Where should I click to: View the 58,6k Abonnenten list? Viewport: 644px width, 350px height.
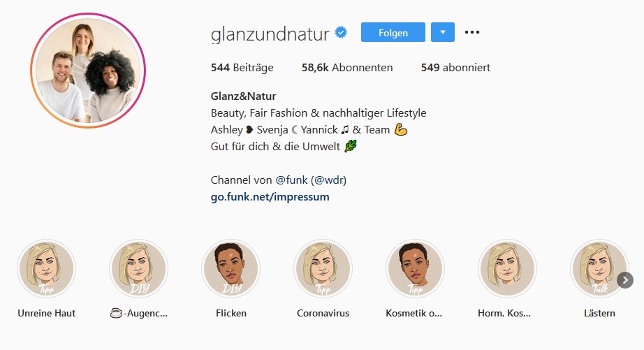click(347, 67)
